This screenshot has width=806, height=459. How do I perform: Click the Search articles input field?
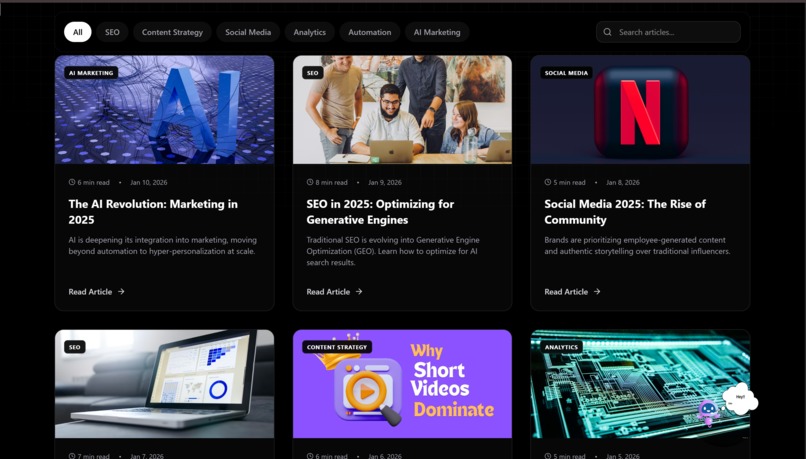coord(668,32)
